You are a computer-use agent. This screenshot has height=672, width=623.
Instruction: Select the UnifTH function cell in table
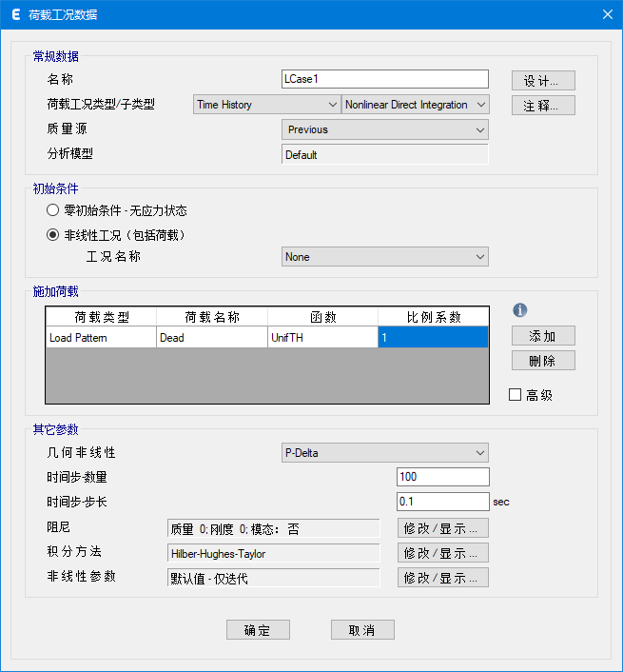[x=322, y=337]
